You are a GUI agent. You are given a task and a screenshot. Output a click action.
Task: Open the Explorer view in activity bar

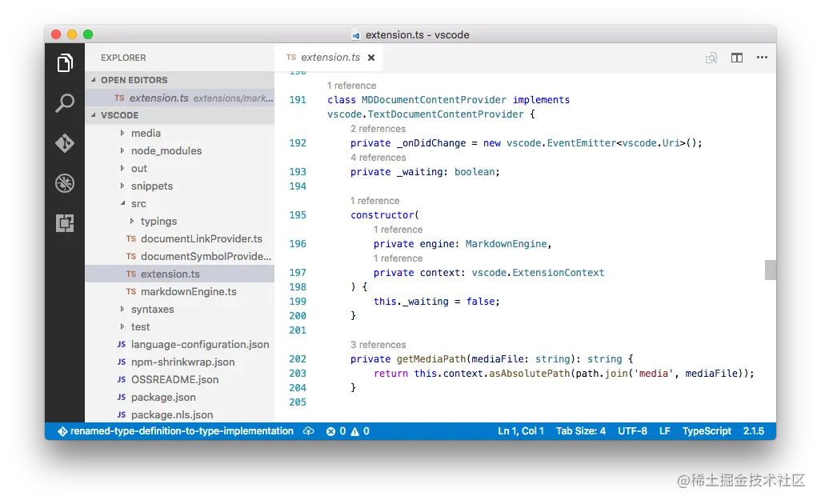(x=64, y=63)
